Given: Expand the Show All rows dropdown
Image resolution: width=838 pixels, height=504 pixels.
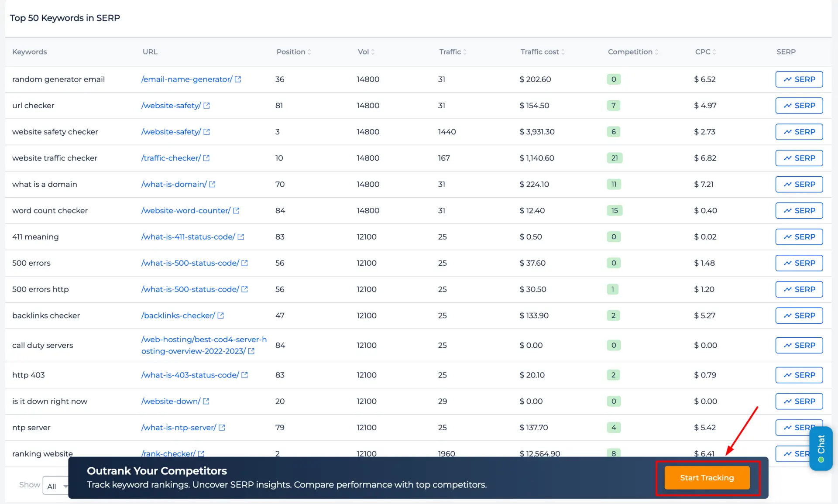Looking at the screenshot, I should [56, 486].
